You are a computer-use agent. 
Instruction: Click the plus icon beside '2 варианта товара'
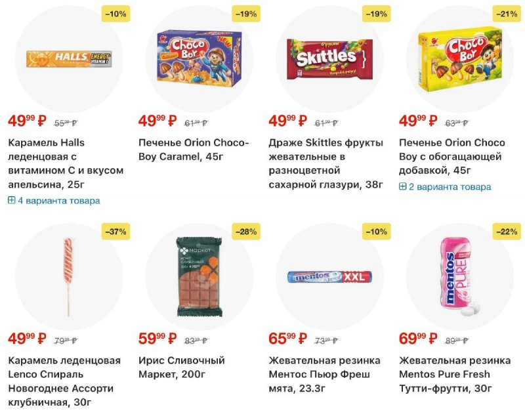[403, 187]
